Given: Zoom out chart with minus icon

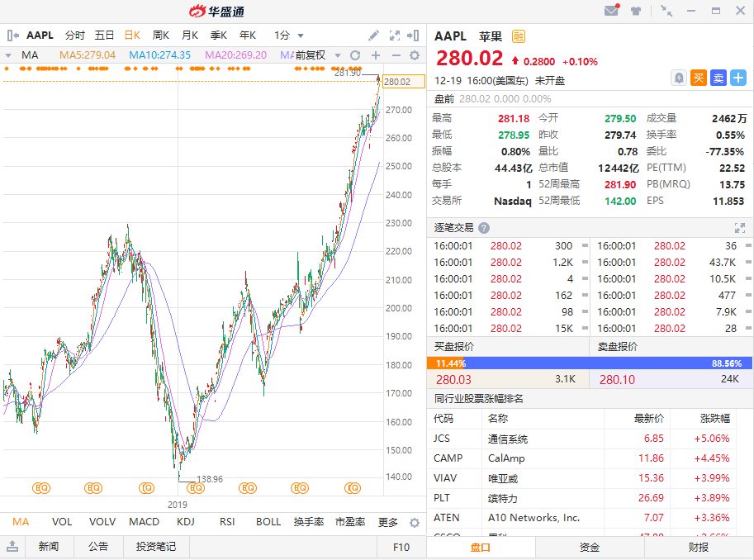Looking at the screenshot, I should pos(396,55).
